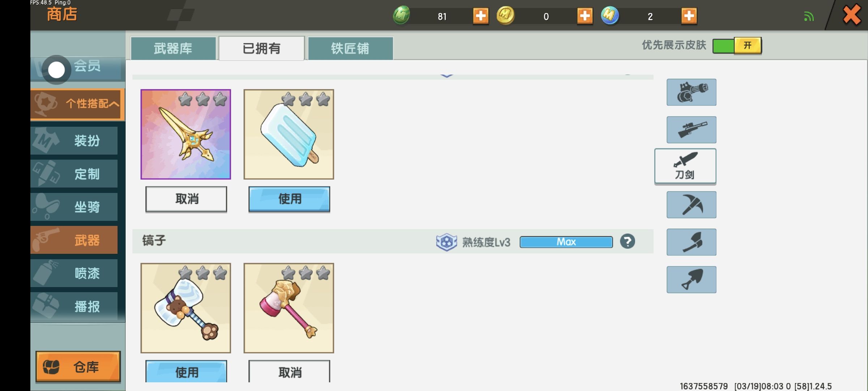Image resolution: width=868 pixels, height=391 pixels.
Task: Select the pickaxe category icon
Action: (691, 205)
